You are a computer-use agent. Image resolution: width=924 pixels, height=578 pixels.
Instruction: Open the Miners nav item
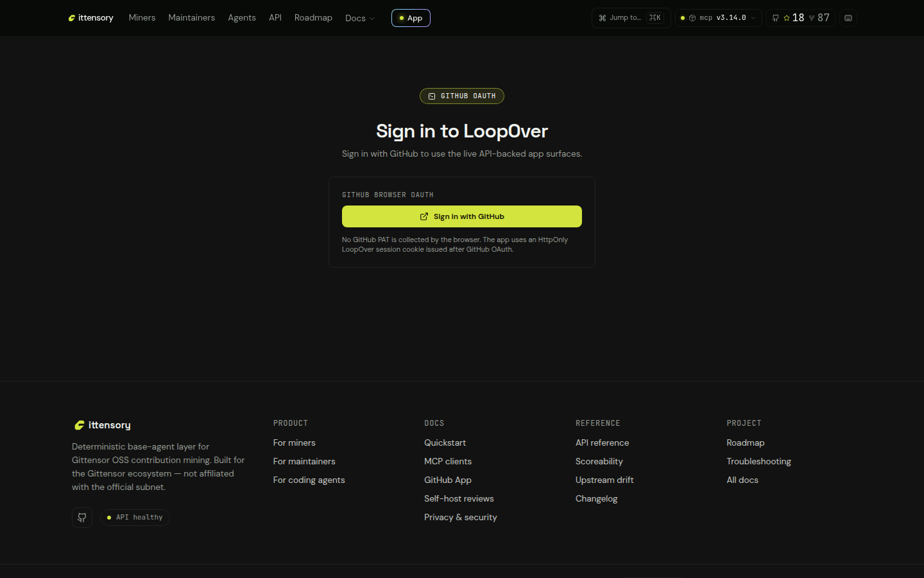point(142,17)
